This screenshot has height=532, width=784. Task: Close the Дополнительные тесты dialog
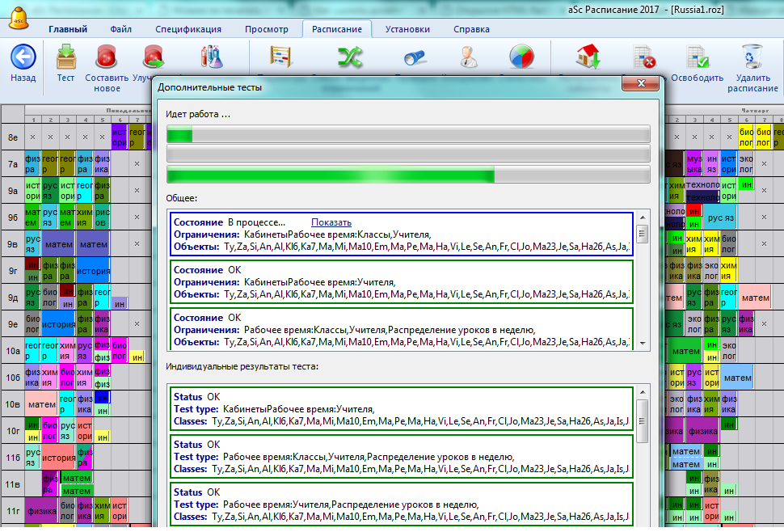[x=643, y=85]
